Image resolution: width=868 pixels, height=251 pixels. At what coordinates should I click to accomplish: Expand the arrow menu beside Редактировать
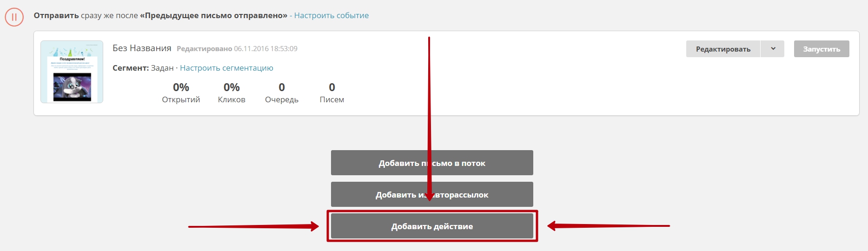(773, 49)
